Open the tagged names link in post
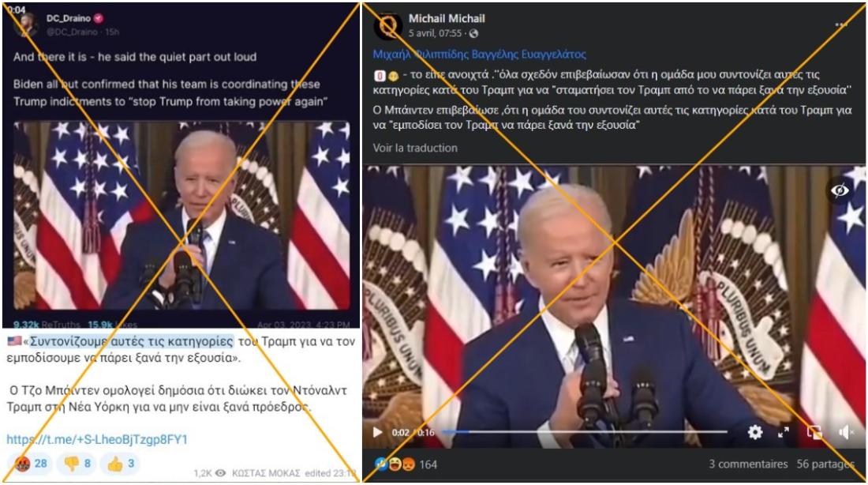The height and width of the screenshot is (485, 868). (x=480, y=55)
